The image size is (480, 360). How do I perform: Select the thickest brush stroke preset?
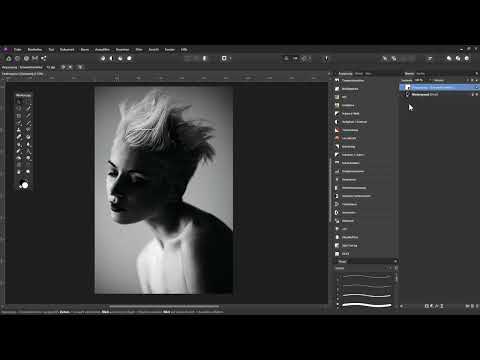[367, 305]
